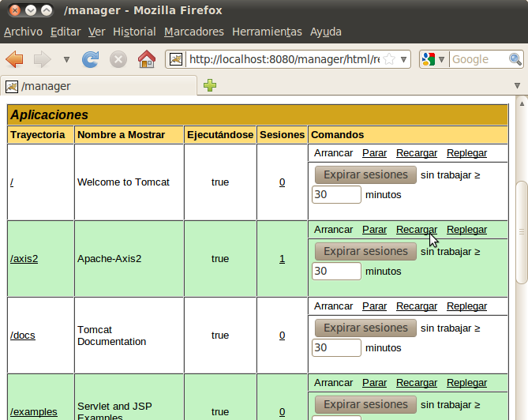528x420 pixels.
Task: Open a new tab with the green plus
Action: point(210,85)
